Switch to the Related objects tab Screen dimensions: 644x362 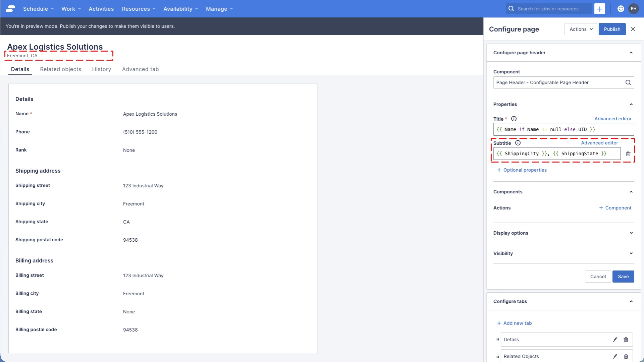[60, 69]
